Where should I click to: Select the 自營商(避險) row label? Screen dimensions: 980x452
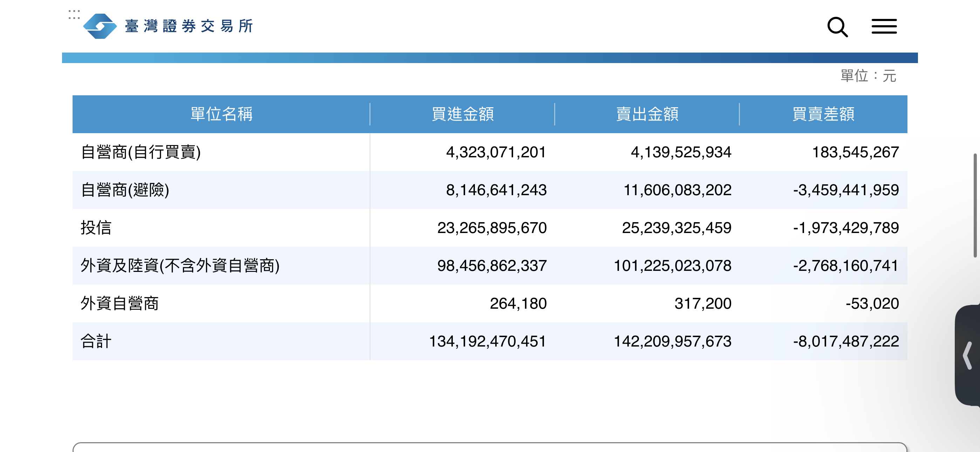point(125,190)
